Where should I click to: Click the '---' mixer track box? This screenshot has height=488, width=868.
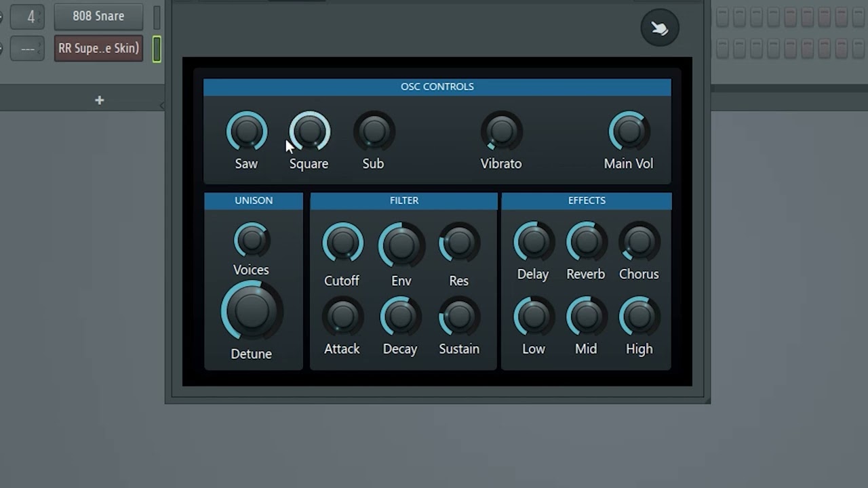coord(27,49)
